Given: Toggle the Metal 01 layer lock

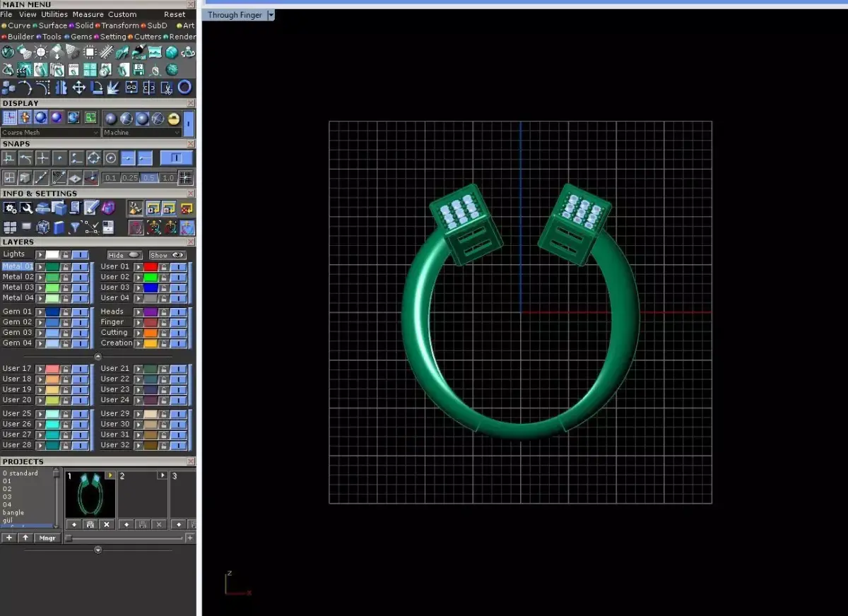Looking at the screenshot, I should tap(65, 266).
